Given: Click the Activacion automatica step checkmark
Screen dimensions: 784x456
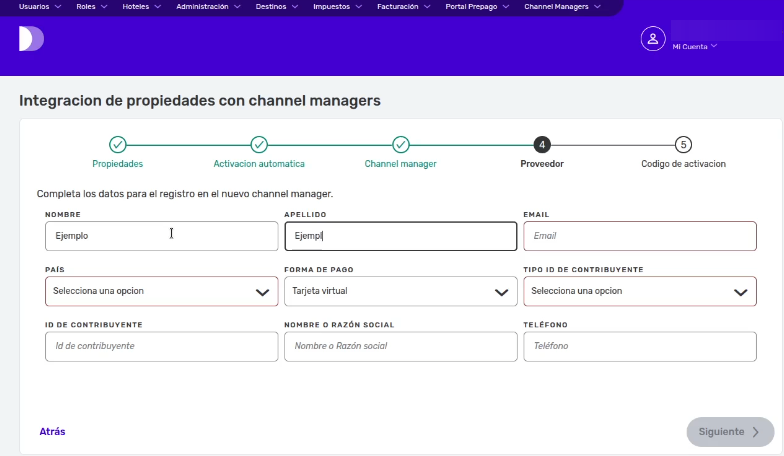Looking at the screenshot, I should (x=259, y=145).
